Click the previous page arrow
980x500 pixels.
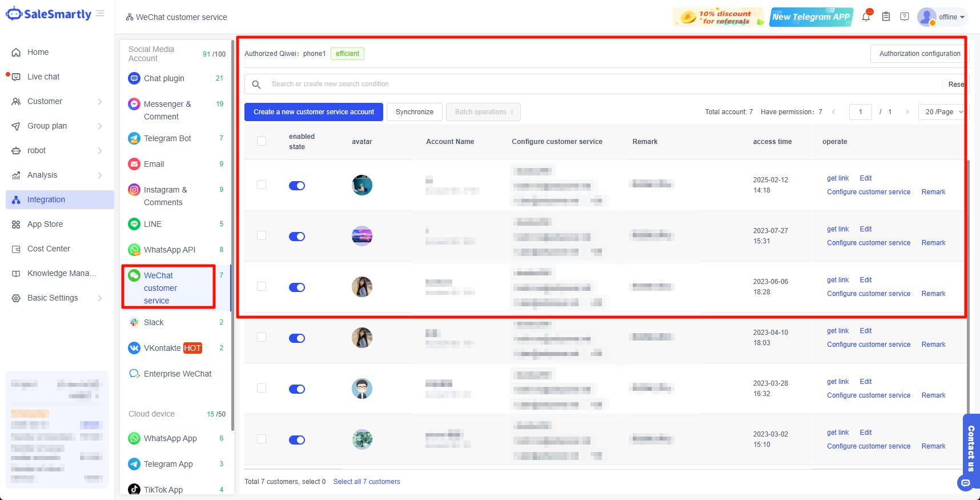pos(834,112)
